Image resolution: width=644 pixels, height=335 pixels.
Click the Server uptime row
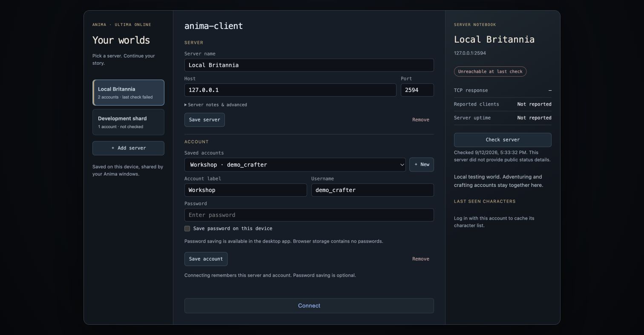[x=503, y=118]
